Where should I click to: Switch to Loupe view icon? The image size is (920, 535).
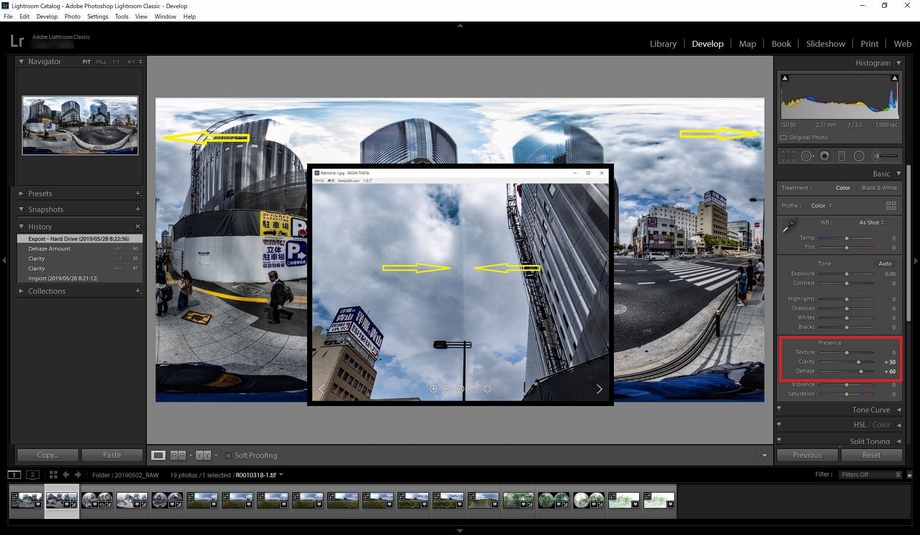pyautogui.click(x=158, y=455)
